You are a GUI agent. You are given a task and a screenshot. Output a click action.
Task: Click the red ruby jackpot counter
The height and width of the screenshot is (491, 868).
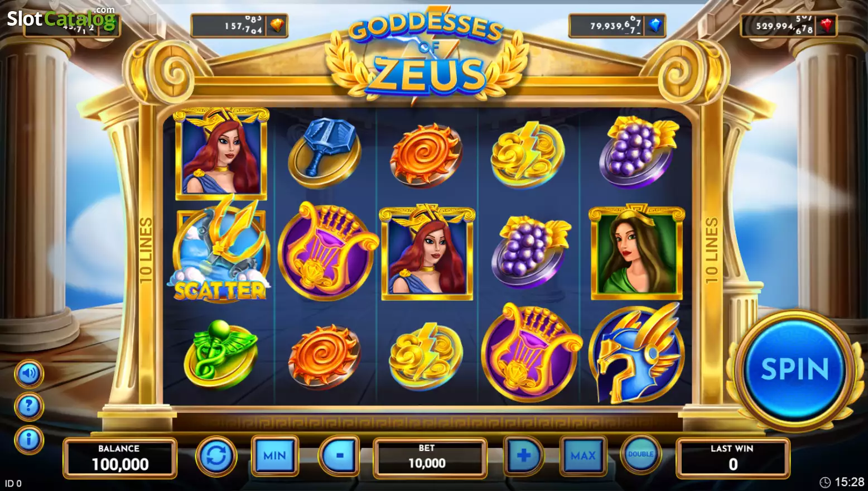pyautogui.click(x=788, y=26)
